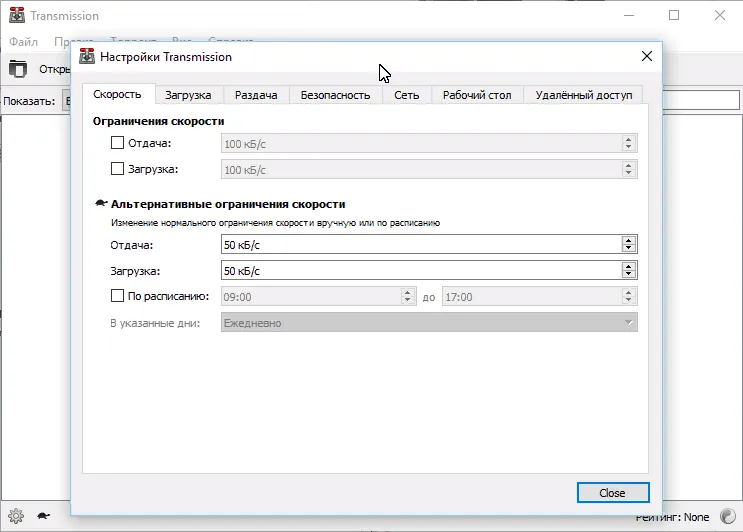
Task: Click the alternative Отдача 50 кБ/с field
Action: pyautogui.click(x=421, y=245)
